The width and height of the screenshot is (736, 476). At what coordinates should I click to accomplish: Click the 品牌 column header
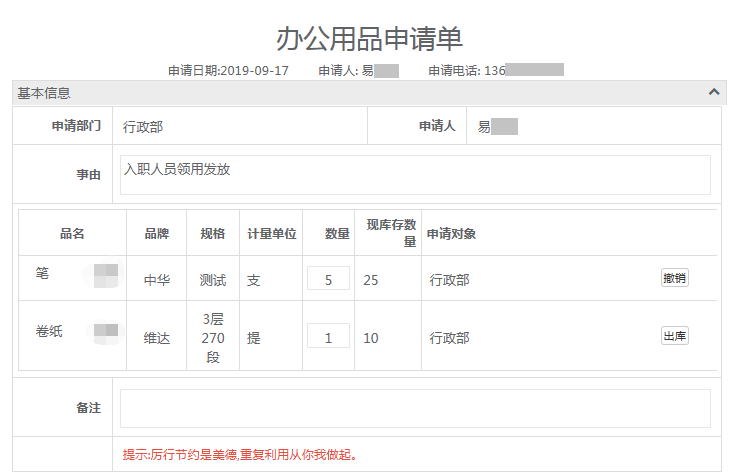click(156, 233)
